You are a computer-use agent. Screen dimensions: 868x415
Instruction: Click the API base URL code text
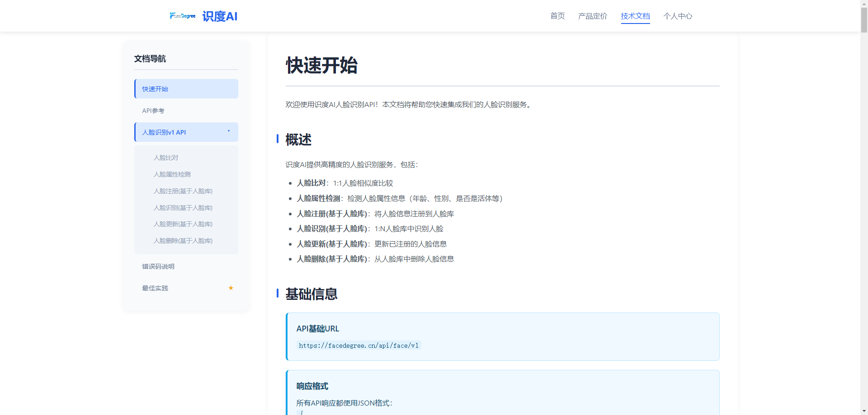(359, 345)
